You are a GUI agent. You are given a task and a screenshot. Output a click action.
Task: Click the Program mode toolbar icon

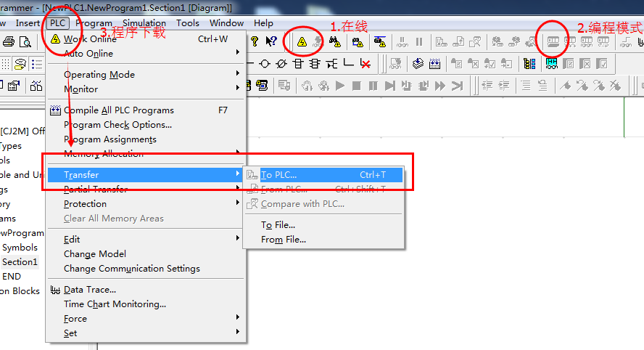553,42
